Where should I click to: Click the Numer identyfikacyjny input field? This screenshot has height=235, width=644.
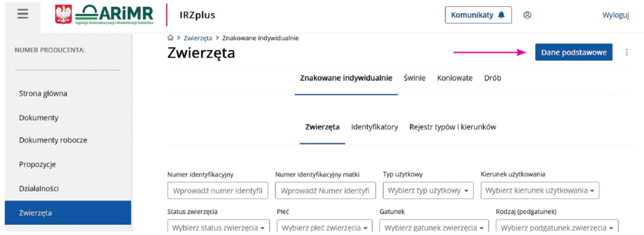point(218,191)
